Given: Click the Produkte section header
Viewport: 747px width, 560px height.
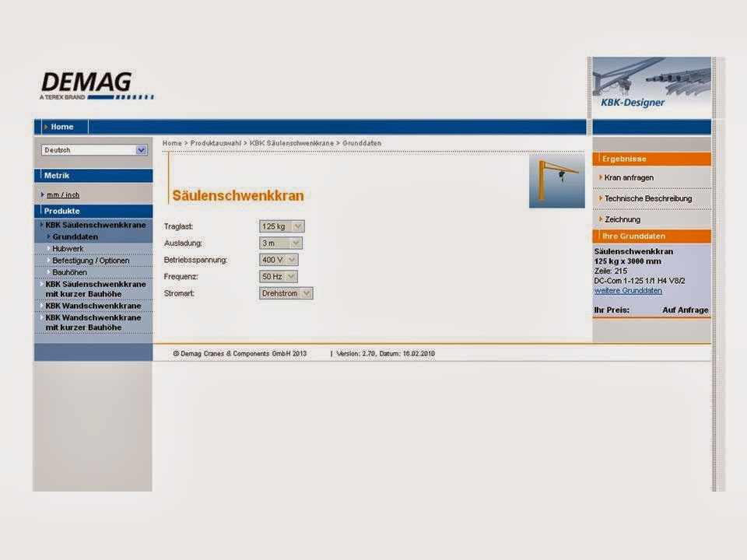Looking at the screenshot, I should tap(93, 211).
